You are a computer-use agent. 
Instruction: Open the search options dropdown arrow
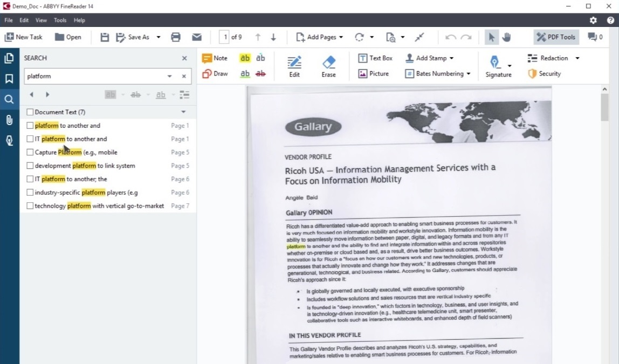(x=169, y=76)
